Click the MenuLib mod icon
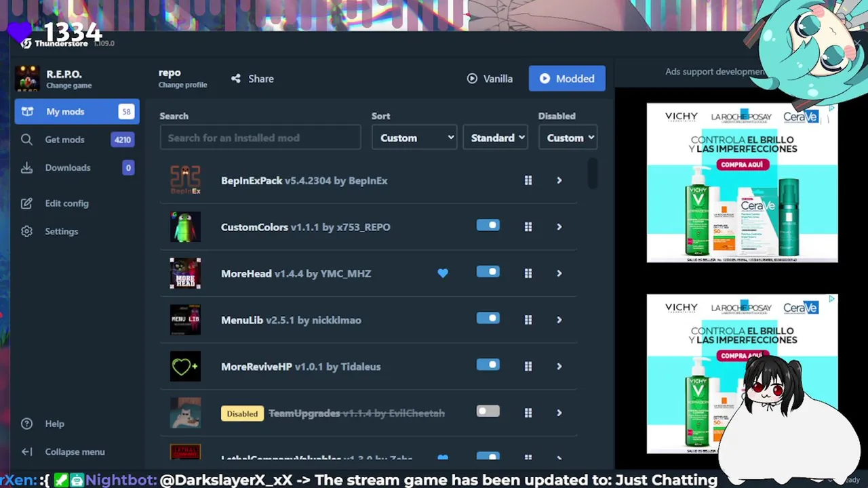 (x=185, y=320)
